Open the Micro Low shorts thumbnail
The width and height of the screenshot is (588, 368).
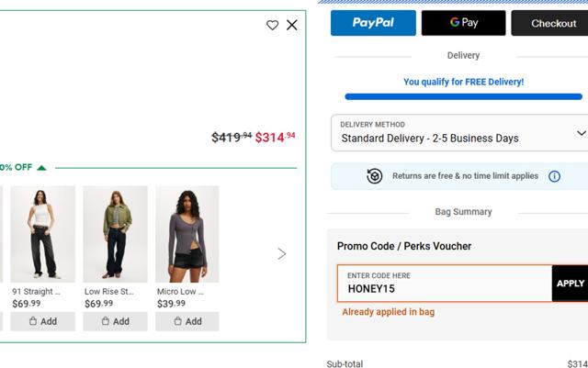click(x=187, y=234)
